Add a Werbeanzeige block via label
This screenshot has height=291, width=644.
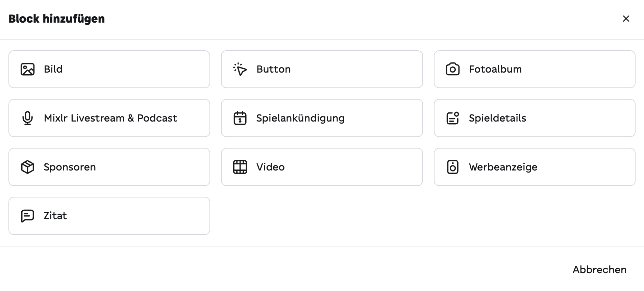tap(503, 167)
